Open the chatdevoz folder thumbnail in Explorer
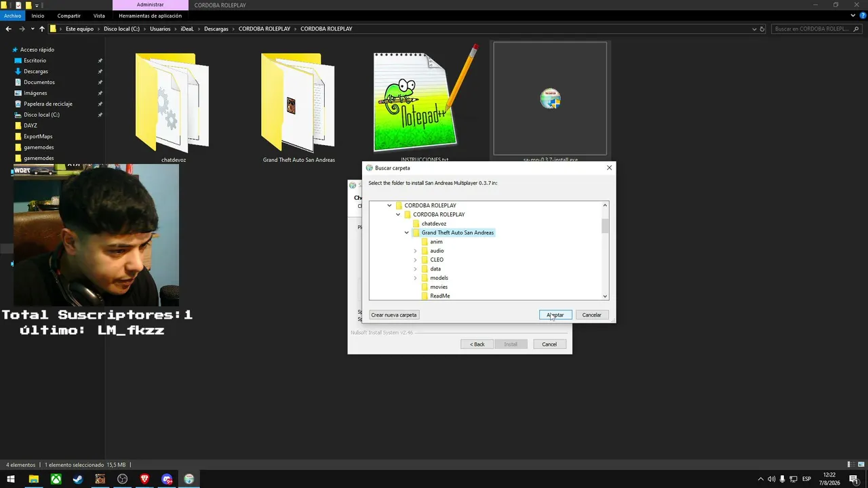The height and width of the screenshot is (488, 868). pos(173,103)
